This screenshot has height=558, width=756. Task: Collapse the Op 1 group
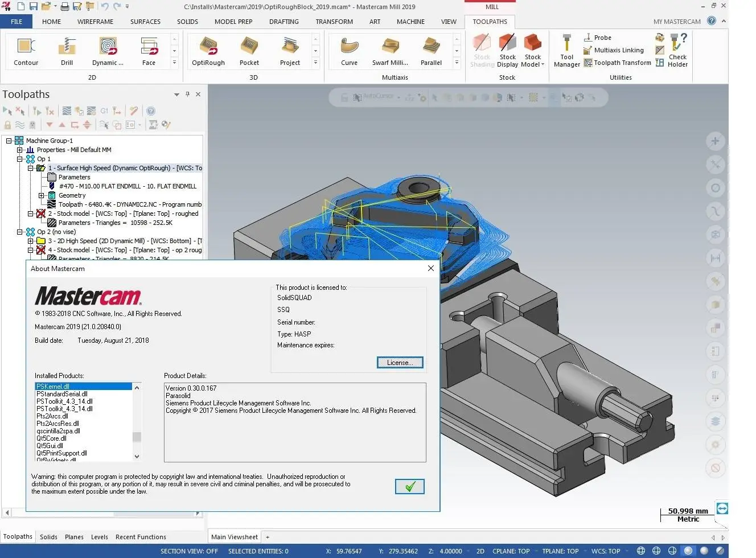[19, 159]
